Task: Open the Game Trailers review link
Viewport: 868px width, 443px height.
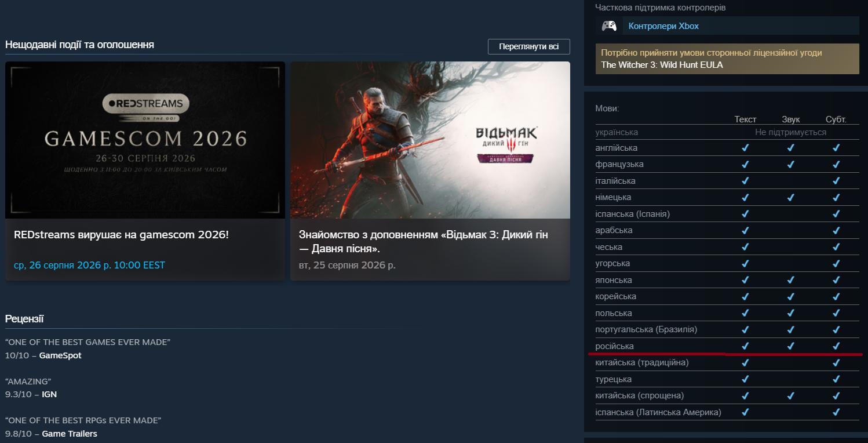Action: click(69, 434)
